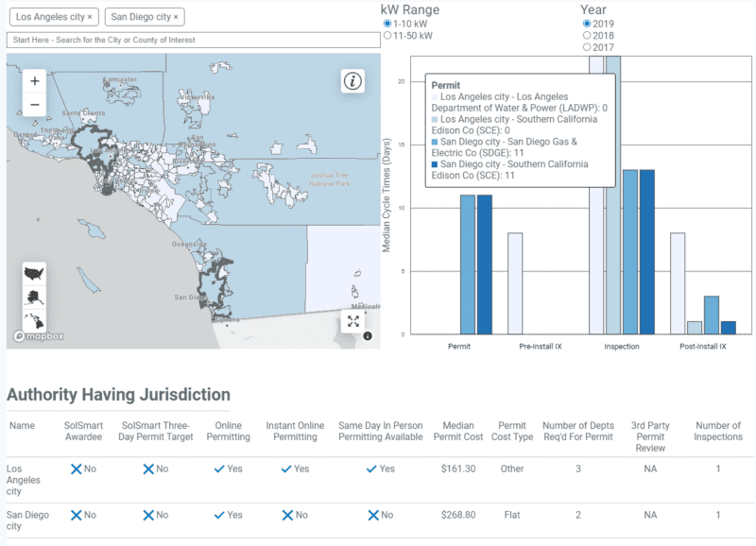Select the year 2018
Screen dimensions: 756x546
click(x=587, y=35)
